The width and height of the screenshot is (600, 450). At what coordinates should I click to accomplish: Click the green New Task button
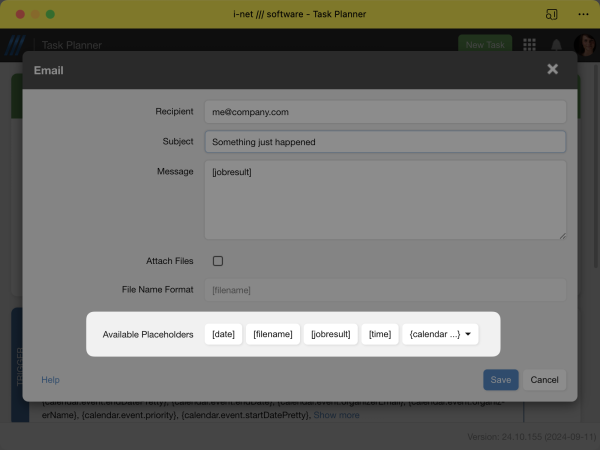coord(485,45)
